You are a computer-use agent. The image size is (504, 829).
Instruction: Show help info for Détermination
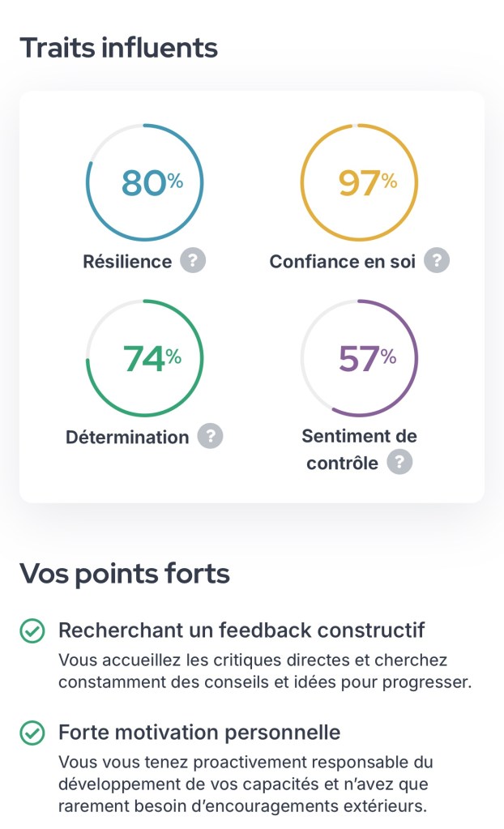pos(210,436)
